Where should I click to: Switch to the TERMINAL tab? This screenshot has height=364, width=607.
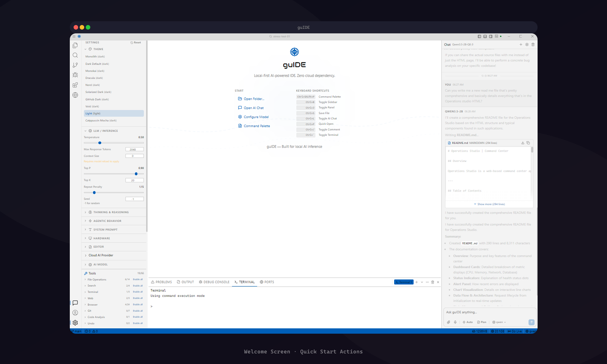[244, 282]
